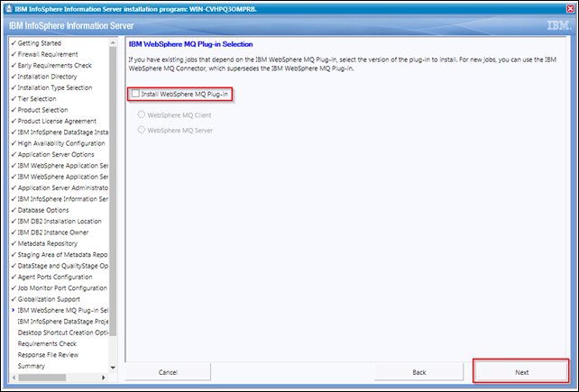579x392 pixels.
Task: Select Agent Ports Configuration step
Action: tap(55, 277)
